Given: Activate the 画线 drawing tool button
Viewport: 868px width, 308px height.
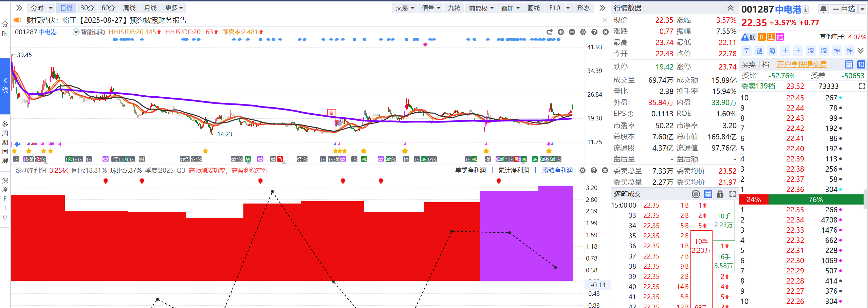Looking at the screenshot, I should [x=534, y=8].
